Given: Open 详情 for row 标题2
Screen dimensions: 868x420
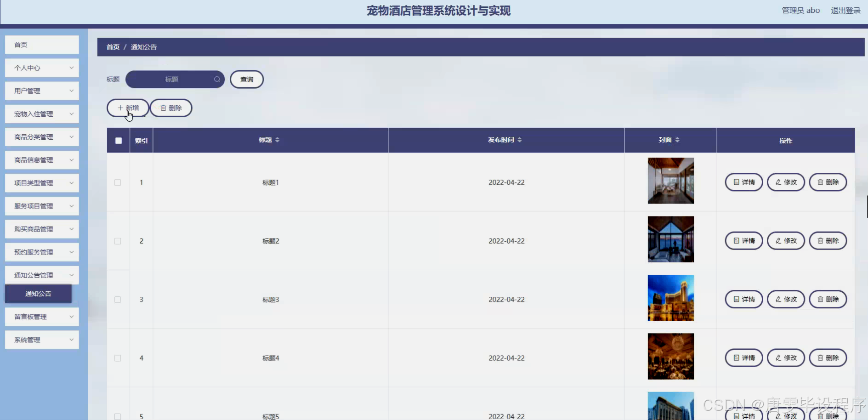Looking at the screenshot, I should [x=744, y=241].
